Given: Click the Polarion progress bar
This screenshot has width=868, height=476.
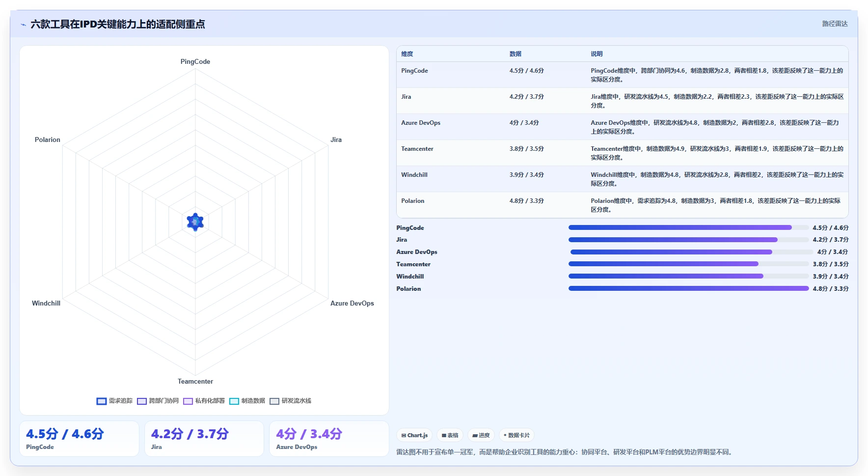Looking at the screenshot, I should point(688,288).
